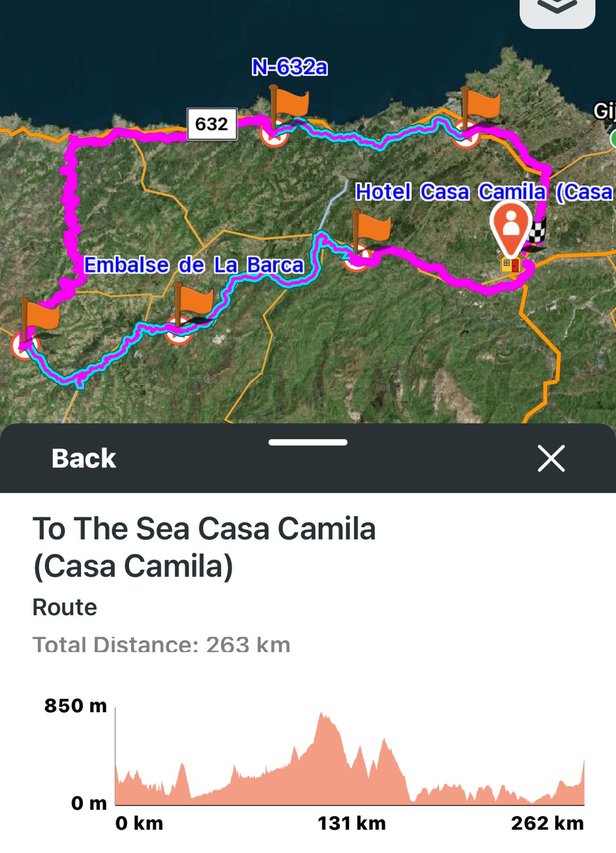
Task: Tap the 131 km elevation axis marker
Action: (x=351, y=823)
